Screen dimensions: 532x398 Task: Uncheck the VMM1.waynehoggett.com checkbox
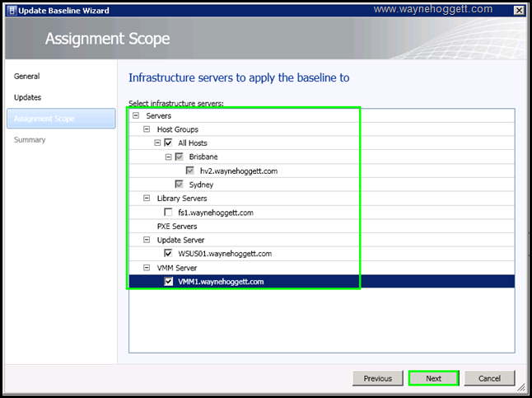[169, 282]
